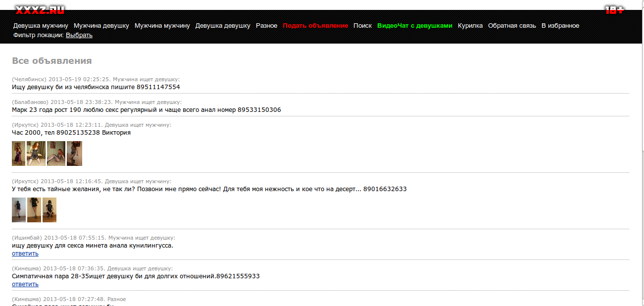Open third photo thumbnail in 12:16:45 Иркутск ad
This screenshot has height=306, width=644.
click(50, 210)
